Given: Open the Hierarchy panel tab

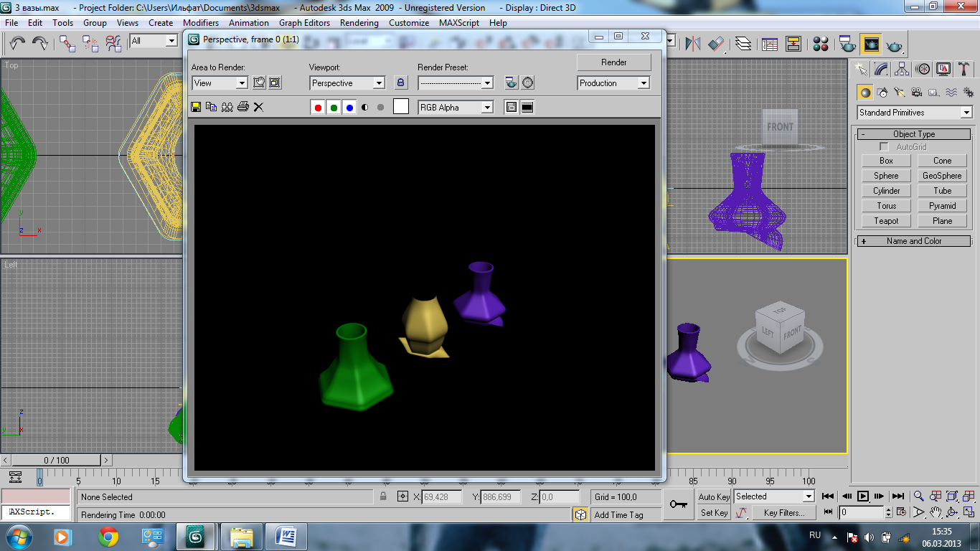Looking at the screenshot, I should click(x=903, y=69).
